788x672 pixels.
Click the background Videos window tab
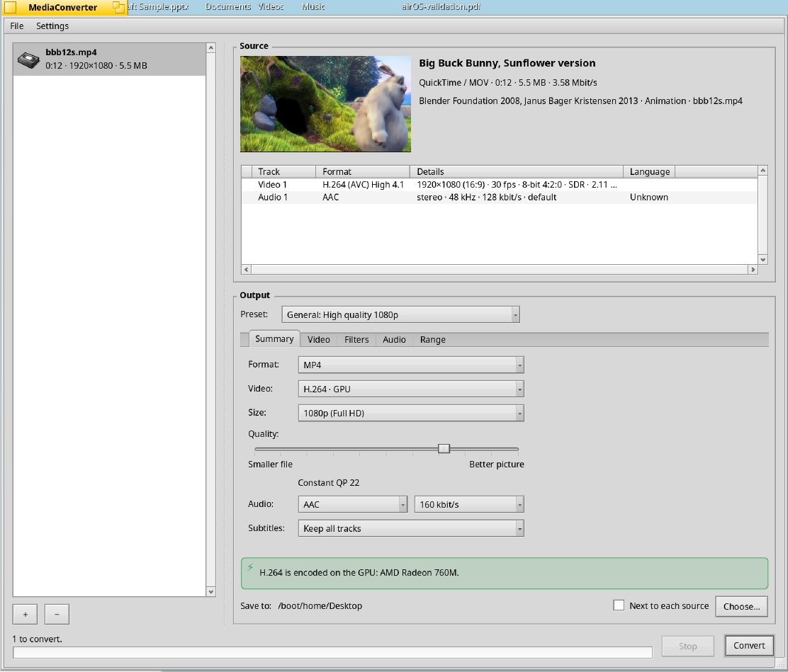pos(271,6)
